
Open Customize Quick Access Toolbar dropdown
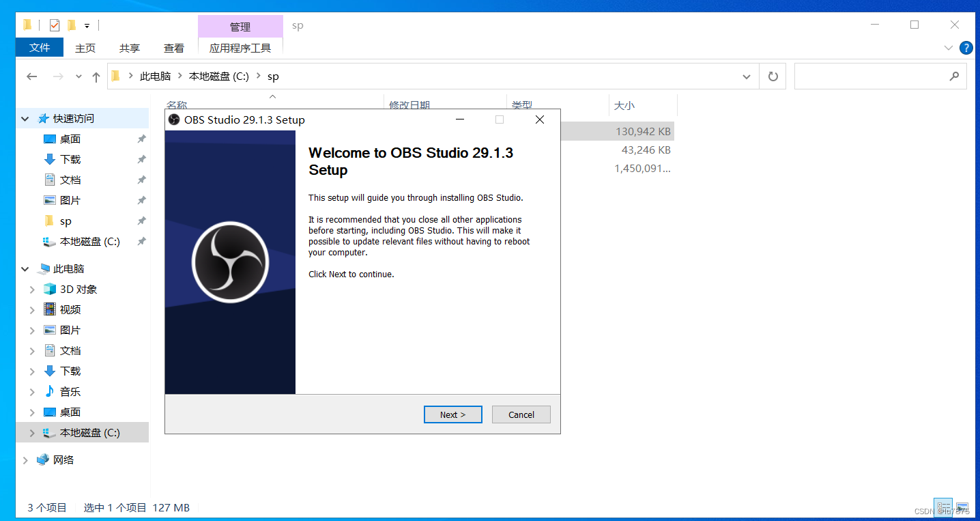[87, 26]
